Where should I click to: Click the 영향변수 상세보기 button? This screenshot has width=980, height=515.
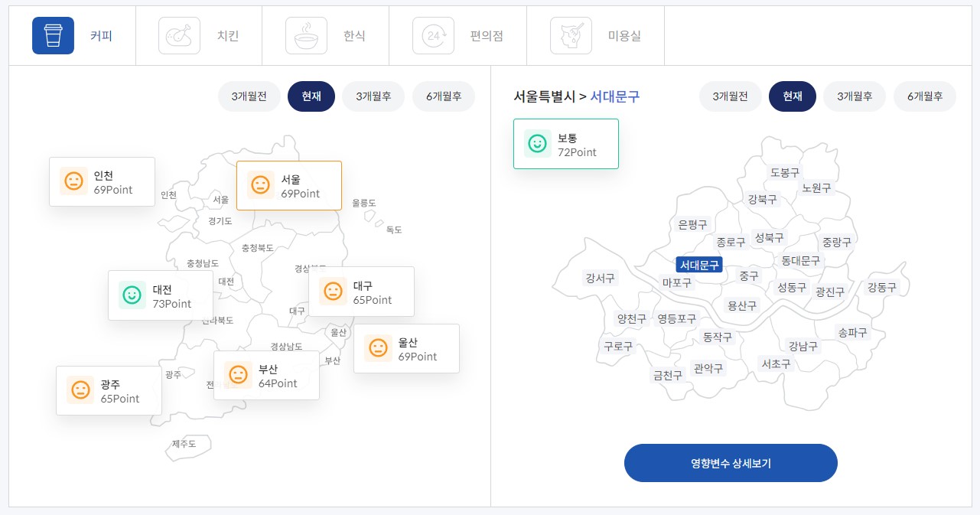731,463
